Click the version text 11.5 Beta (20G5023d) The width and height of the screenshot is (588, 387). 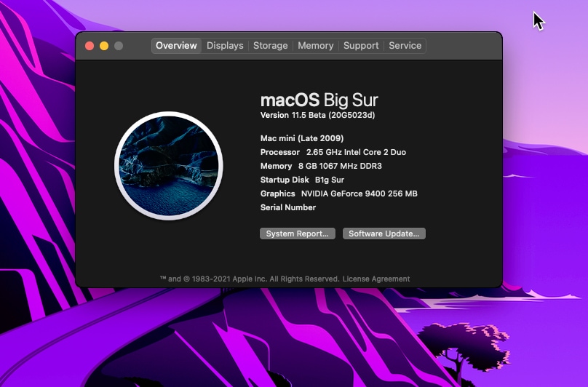coord(333,115)
